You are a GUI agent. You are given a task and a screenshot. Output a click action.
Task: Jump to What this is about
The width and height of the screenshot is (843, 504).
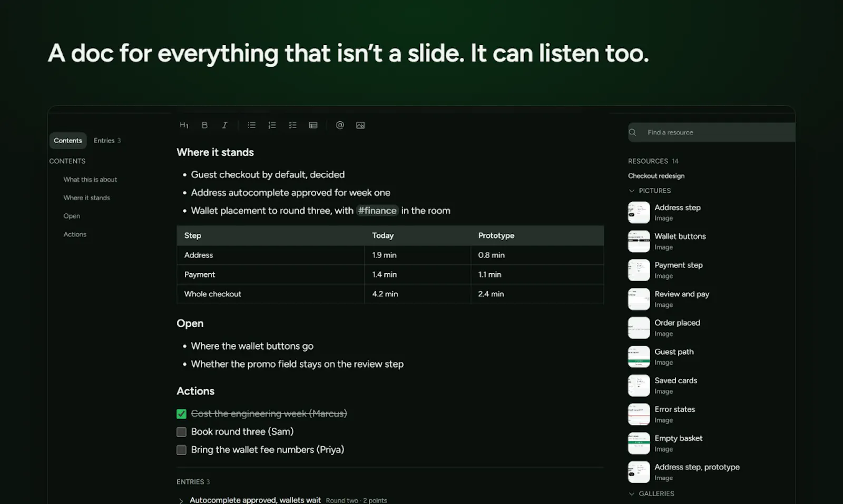(x=90, y=180)
